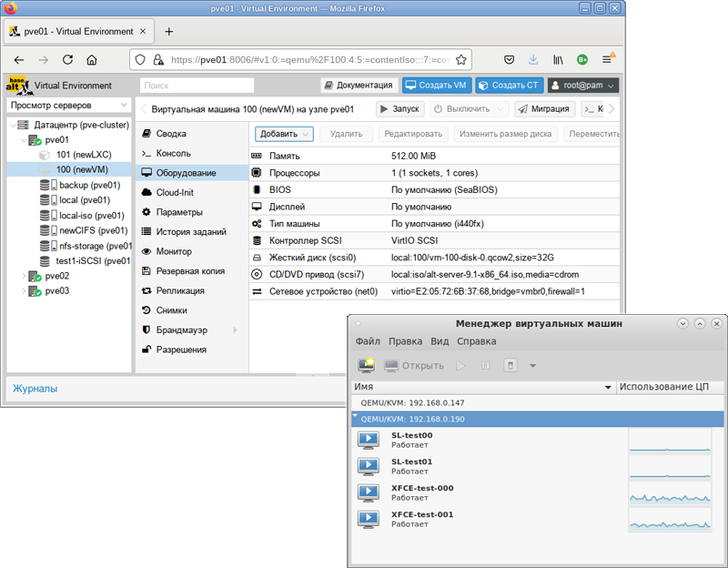Open Снимки section

click(191, 310)
